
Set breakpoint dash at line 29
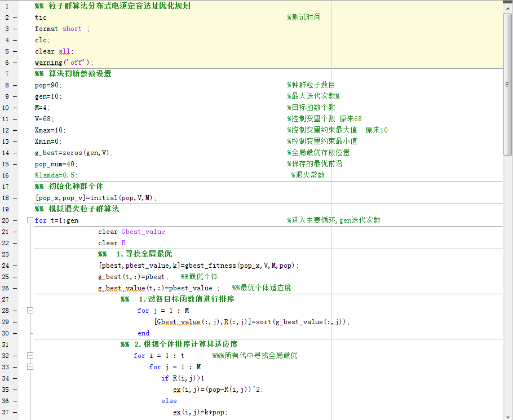[x=15, y=322]
